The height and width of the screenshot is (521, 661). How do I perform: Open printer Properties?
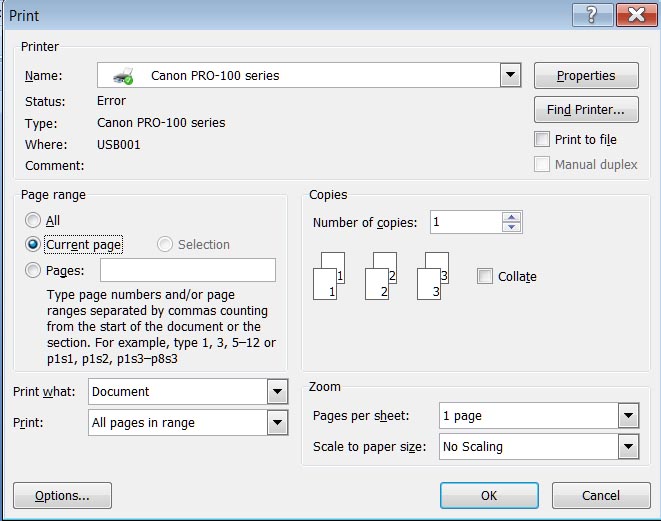(x=586, y=76)
